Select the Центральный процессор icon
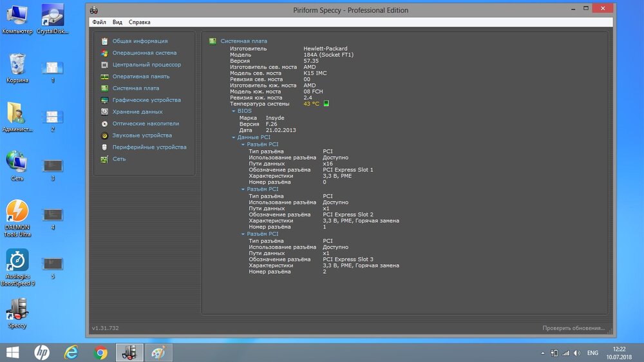The image size is (644, 362). tap(104, 65)
